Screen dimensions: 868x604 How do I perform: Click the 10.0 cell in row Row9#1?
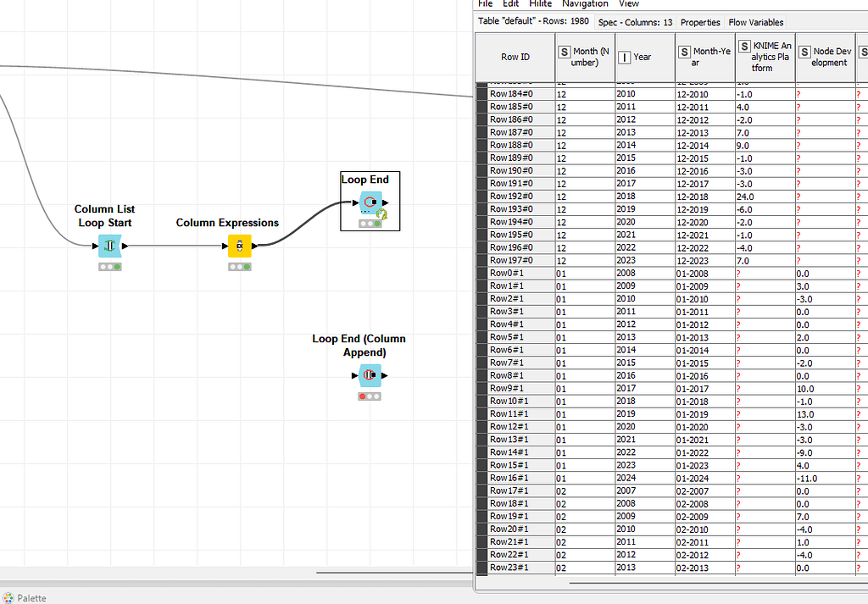[x=826, y=388]
